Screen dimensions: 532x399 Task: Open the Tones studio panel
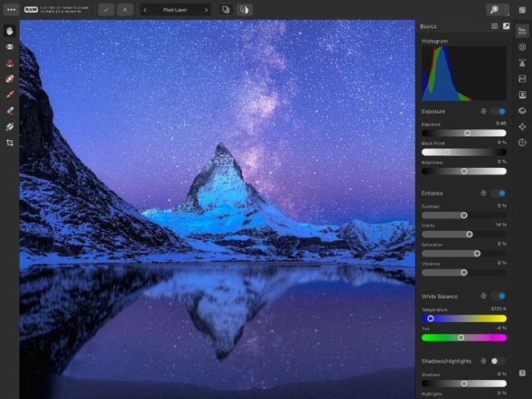(522, 79)
